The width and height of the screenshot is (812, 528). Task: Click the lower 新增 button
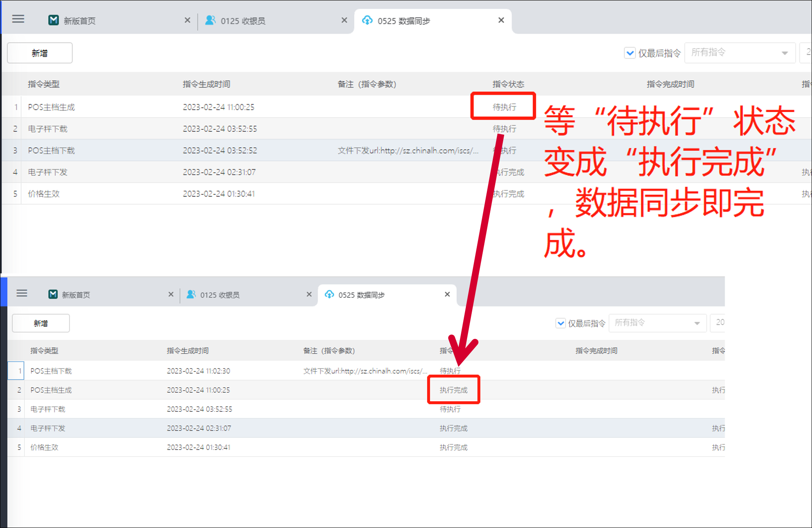[41, 323]
